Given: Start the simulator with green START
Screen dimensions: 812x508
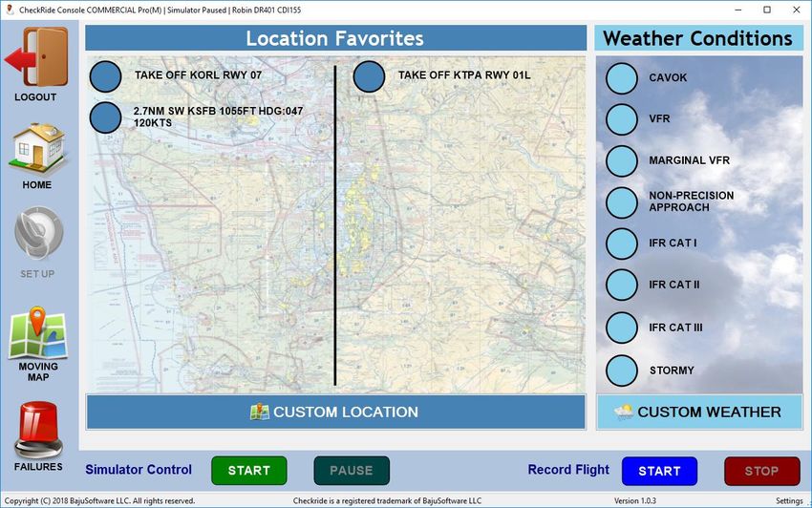Looking at the screenshot, I should 249,470.
